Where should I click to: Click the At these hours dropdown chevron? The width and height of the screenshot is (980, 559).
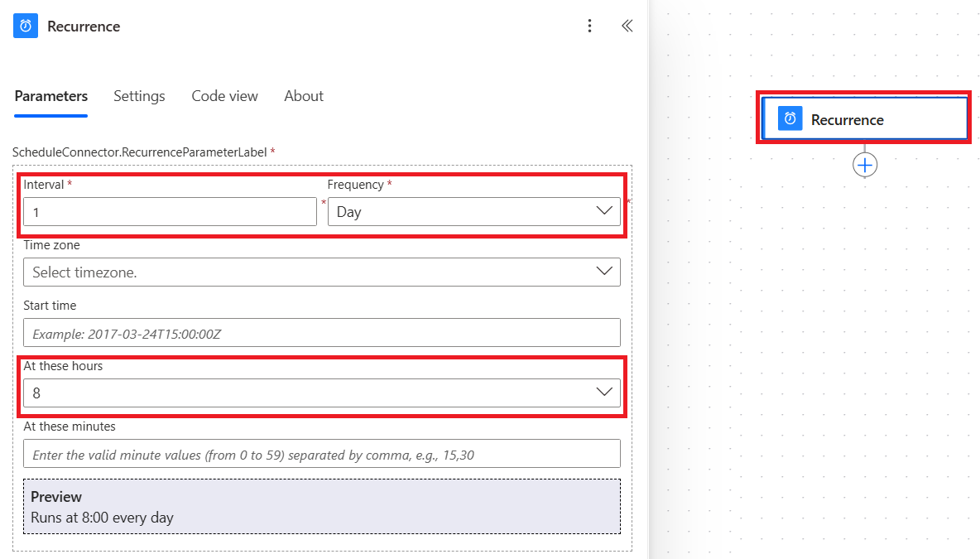point(605,393)
